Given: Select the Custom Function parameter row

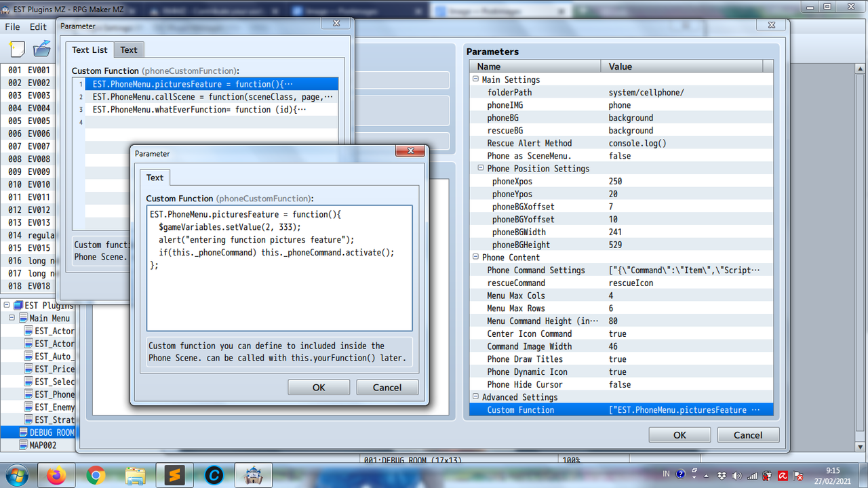Looking at the screenshot, I should pos(621,410).
